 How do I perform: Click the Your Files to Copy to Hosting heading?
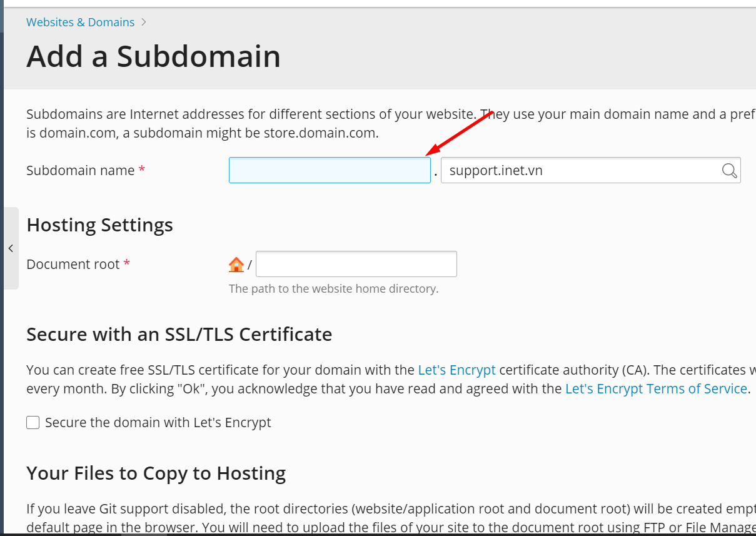156,473
